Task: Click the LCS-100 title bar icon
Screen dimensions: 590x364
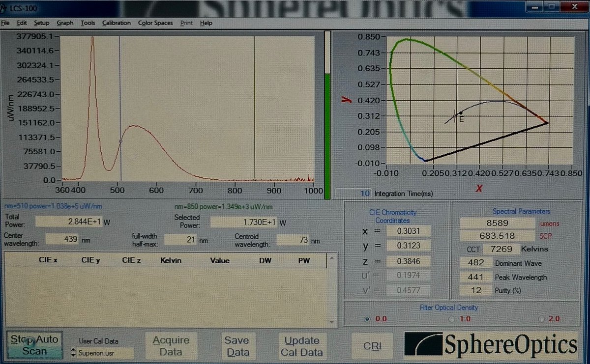Action: pos(4,8)
